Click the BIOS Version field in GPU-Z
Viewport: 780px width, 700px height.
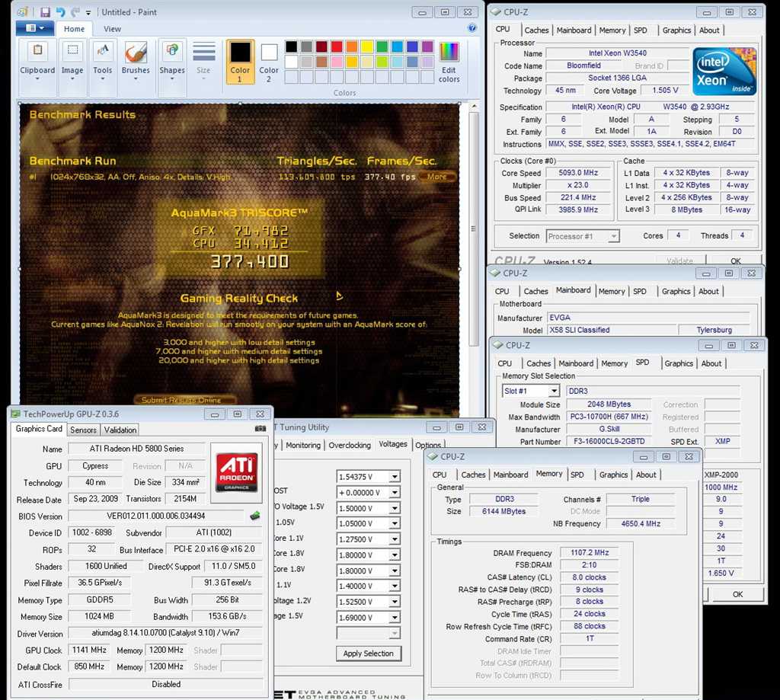155,516
